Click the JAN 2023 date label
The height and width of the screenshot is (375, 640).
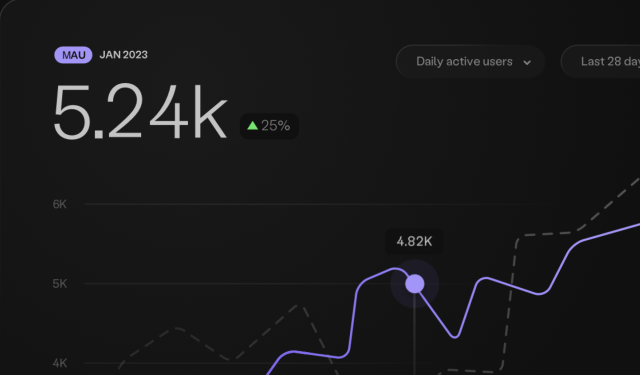pos(124,55)
